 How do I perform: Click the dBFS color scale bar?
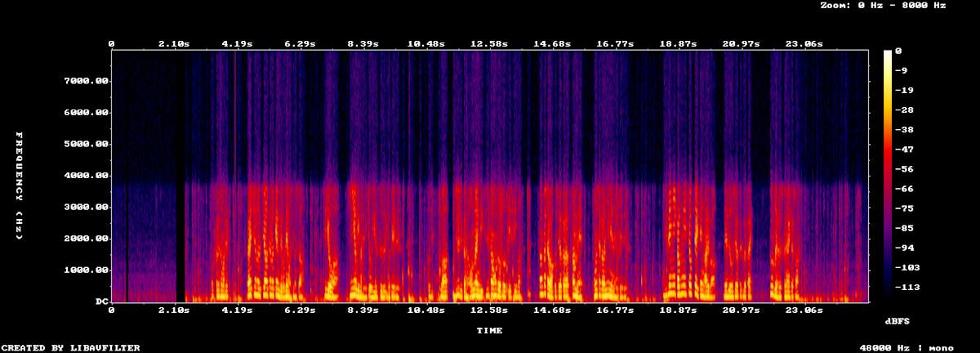pos(888,176)
